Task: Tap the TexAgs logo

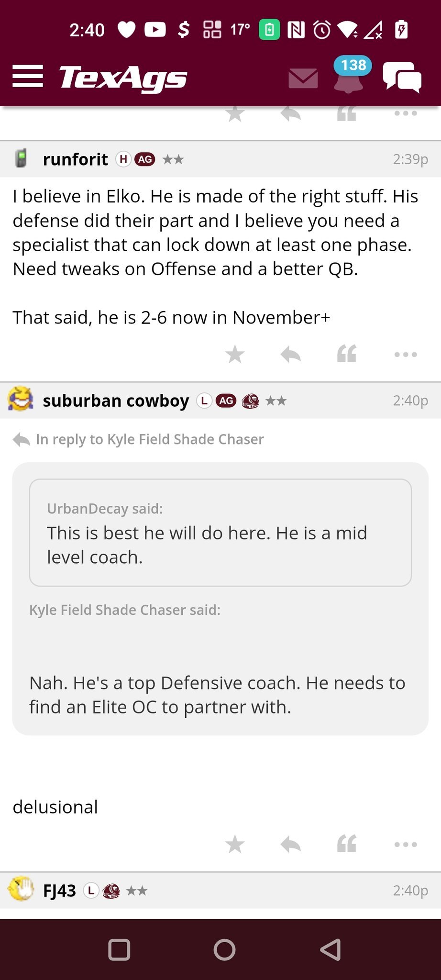Action: 123,78
